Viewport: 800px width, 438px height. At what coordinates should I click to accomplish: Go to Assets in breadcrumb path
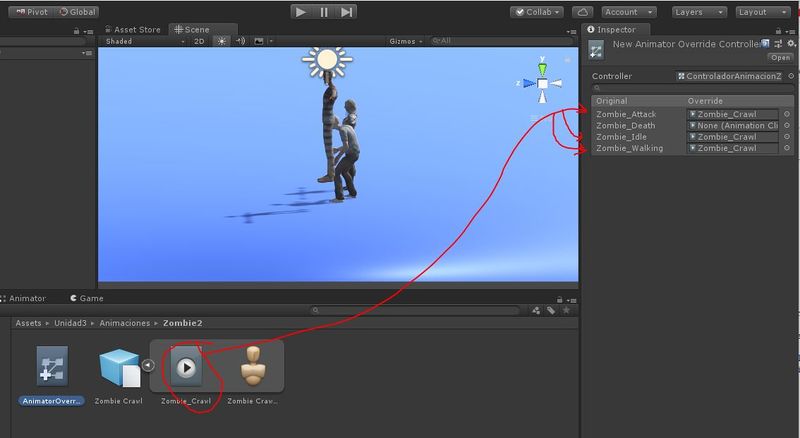click(28, 323)
